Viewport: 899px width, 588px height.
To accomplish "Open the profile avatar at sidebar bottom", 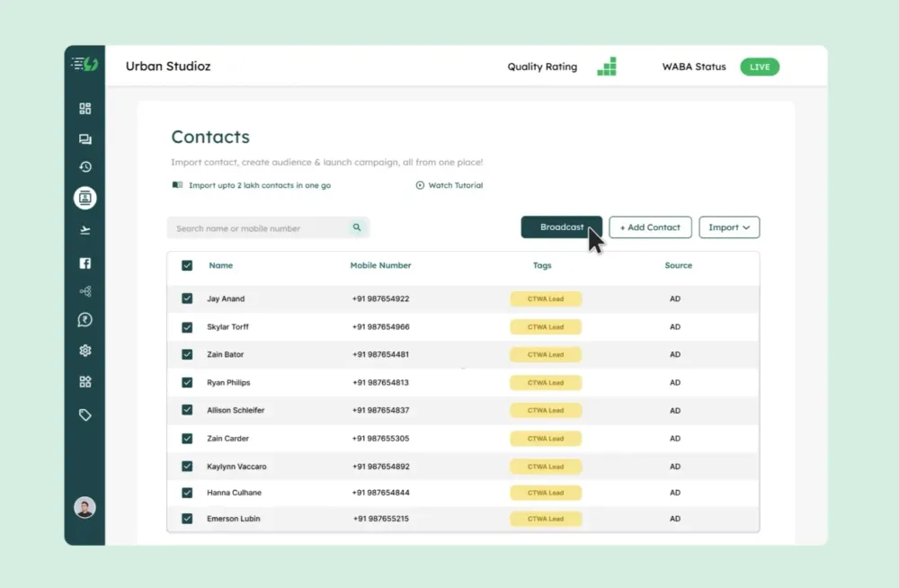I will [x=84, y=508].
